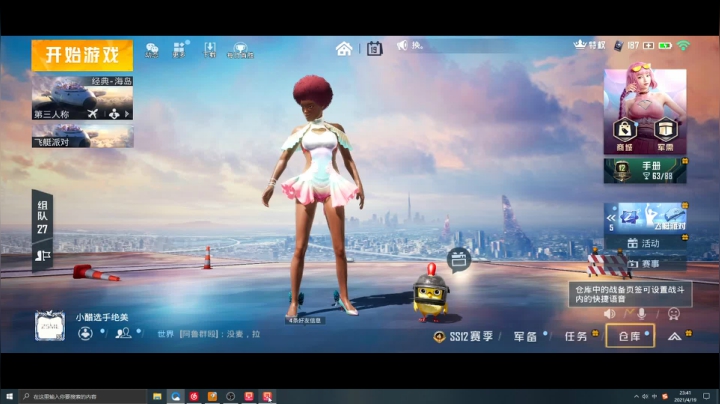The image size is (720, 404).
Task: Open the 赛事 tournaments button
Action: pyautogui.click(x=645, y=264)
